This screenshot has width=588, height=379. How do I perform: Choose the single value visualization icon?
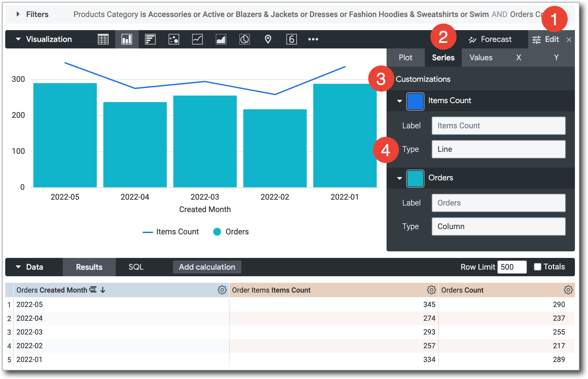(291, 39)
